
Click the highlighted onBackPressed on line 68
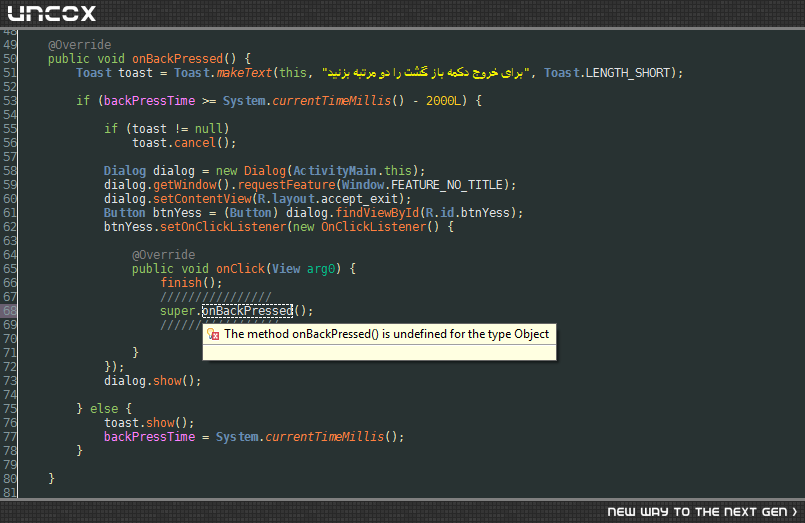click(x=247, y=311)
